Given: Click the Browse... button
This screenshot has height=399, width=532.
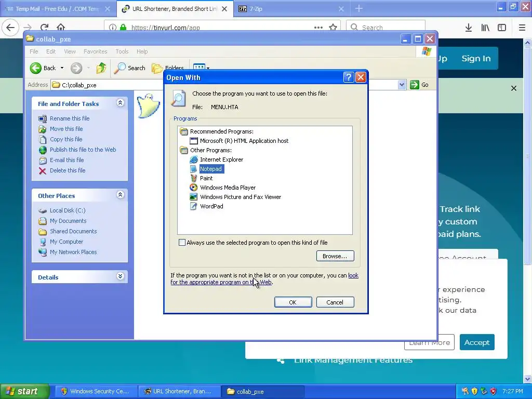Looking at the screenshot, I should click(335, 256).
